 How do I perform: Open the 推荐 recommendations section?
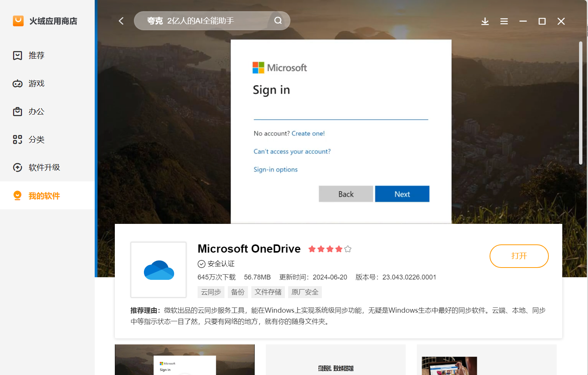47,56
